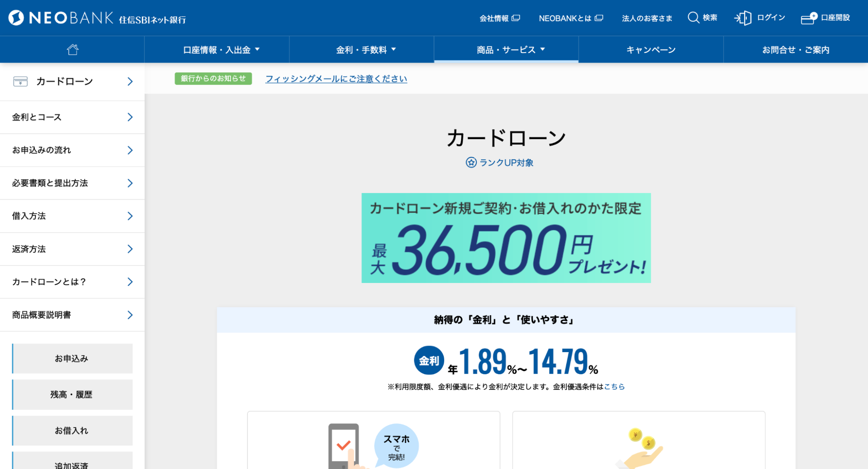
Task: Click the NEOBANK logo
Action: coord(61,18)
